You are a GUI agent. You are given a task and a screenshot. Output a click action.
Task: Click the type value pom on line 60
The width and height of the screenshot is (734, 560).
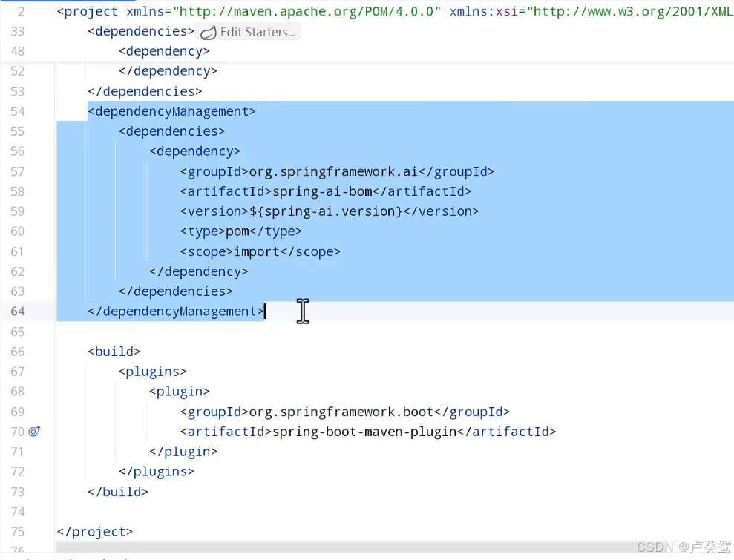click(237, 231)
